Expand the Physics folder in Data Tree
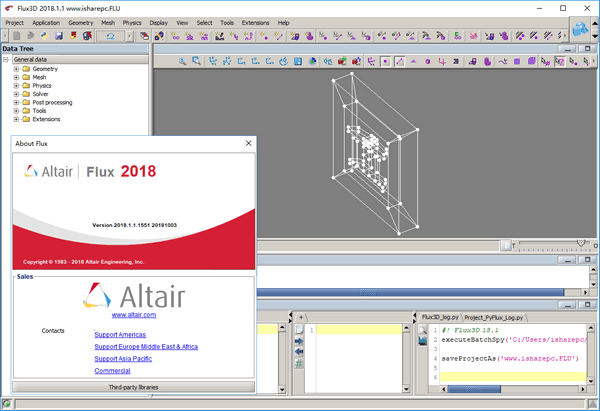Image resolution: width=600 pixels, height=411 pixels. tap(16, 86)
